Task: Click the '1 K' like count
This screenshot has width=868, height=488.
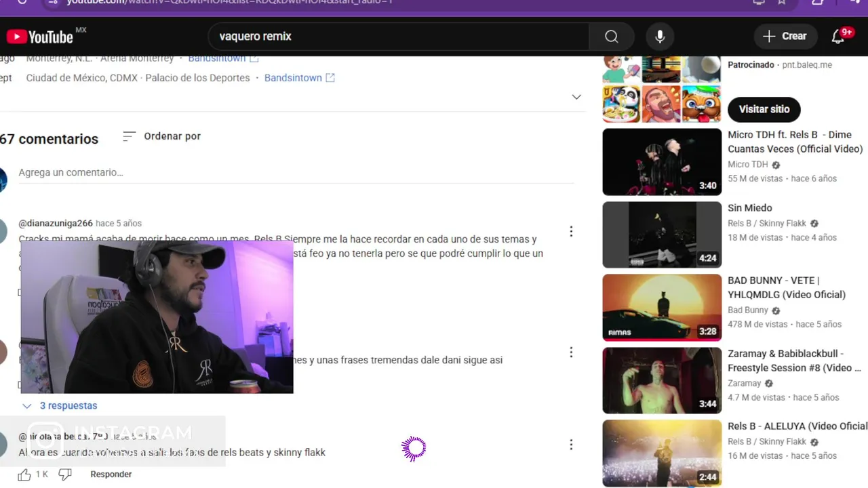Action: (42, 474)
